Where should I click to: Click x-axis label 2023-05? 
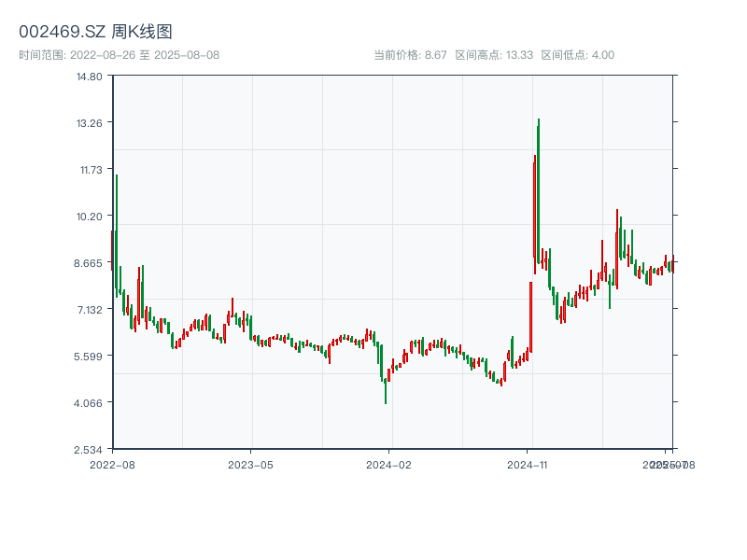click(250, 465)
